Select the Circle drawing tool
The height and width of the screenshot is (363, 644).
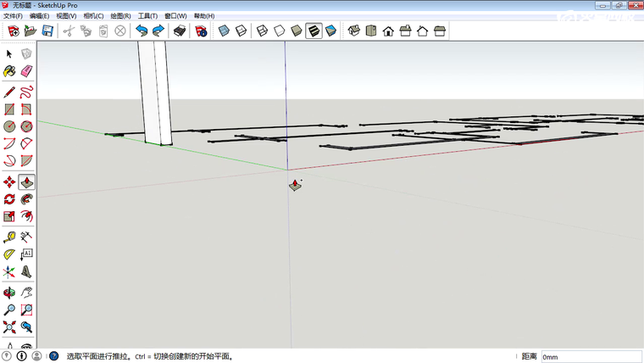pos(9,126)
